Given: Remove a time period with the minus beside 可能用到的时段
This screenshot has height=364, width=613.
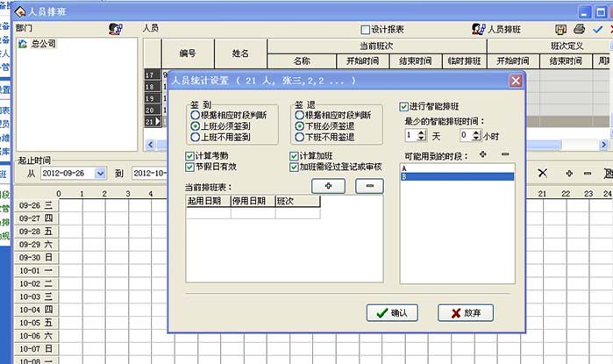Looking at the screenshot, I should pos(505,154).
